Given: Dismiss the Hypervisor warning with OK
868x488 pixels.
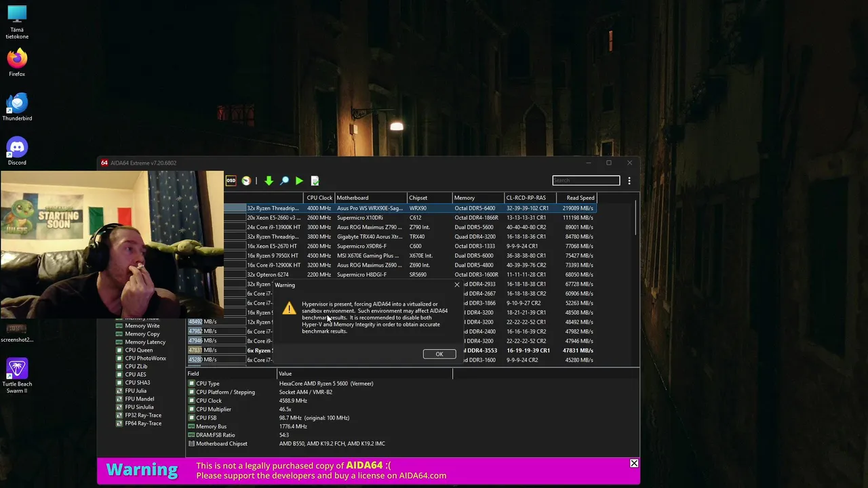Looking at the screenshot, I should pos(439,354).
